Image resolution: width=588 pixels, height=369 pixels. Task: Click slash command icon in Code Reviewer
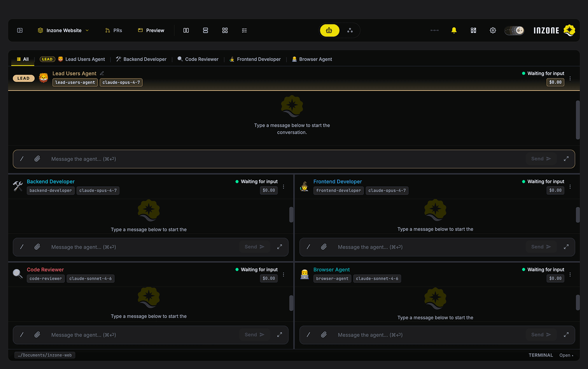(22, 335)
